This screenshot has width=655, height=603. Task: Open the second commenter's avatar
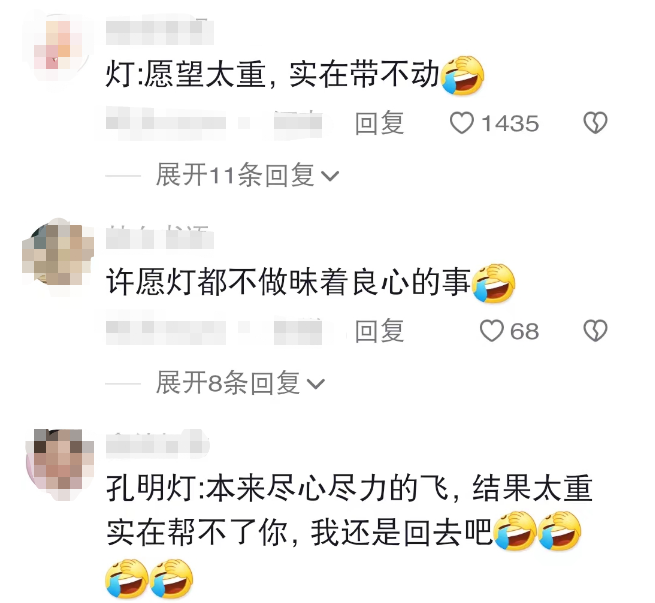tap(58, 254)
